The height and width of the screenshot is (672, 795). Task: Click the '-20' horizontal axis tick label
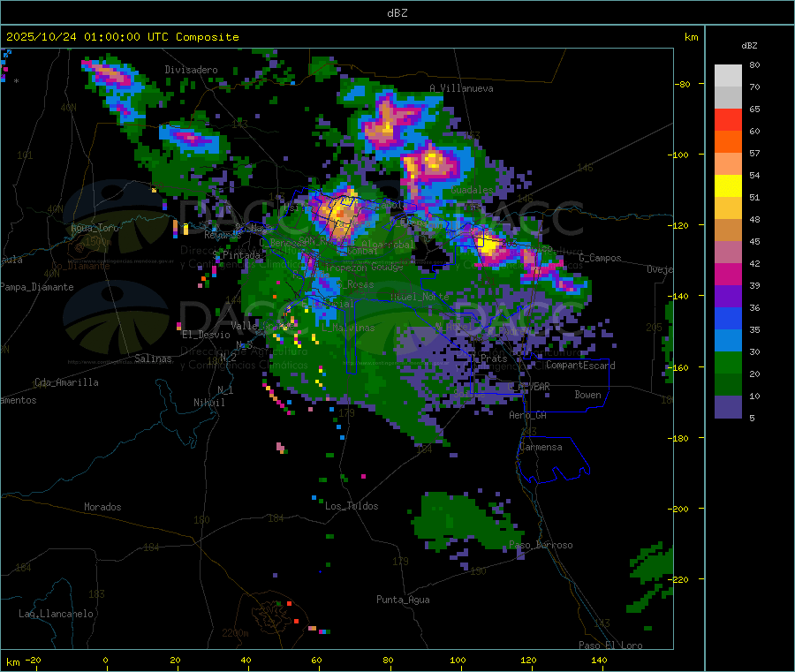(x=33, y=661)
